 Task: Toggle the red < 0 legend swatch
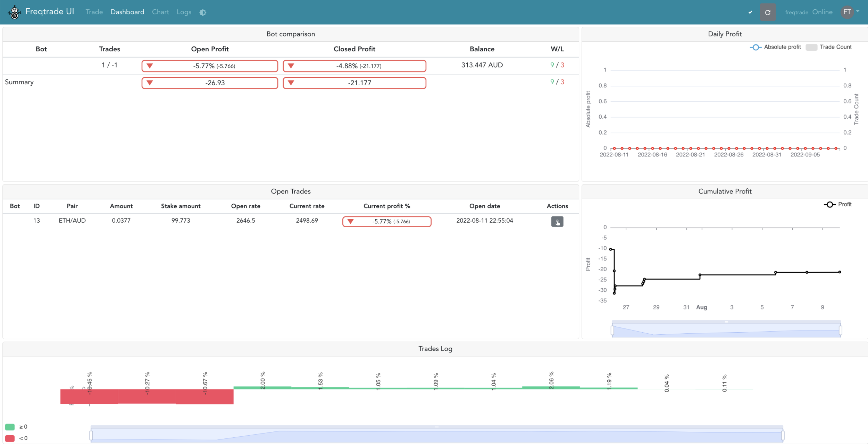(x=10, y=438)
